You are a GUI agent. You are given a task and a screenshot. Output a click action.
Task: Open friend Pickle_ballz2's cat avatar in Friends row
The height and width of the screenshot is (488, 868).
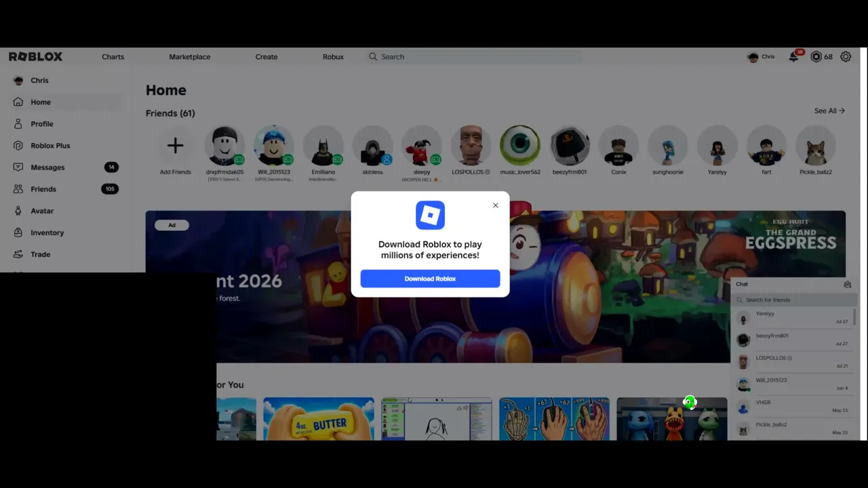pos(815,145)
